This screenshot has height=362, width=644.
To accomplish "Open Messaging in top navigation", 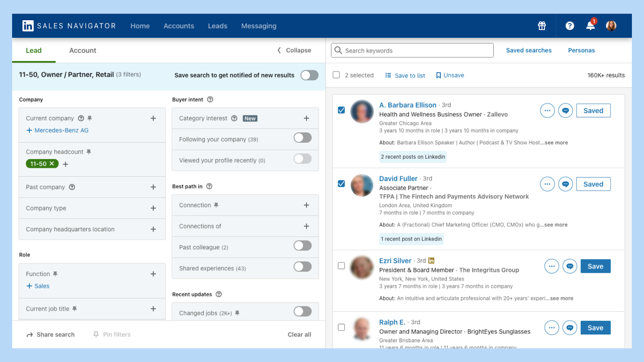I will [x=259, y=26].
